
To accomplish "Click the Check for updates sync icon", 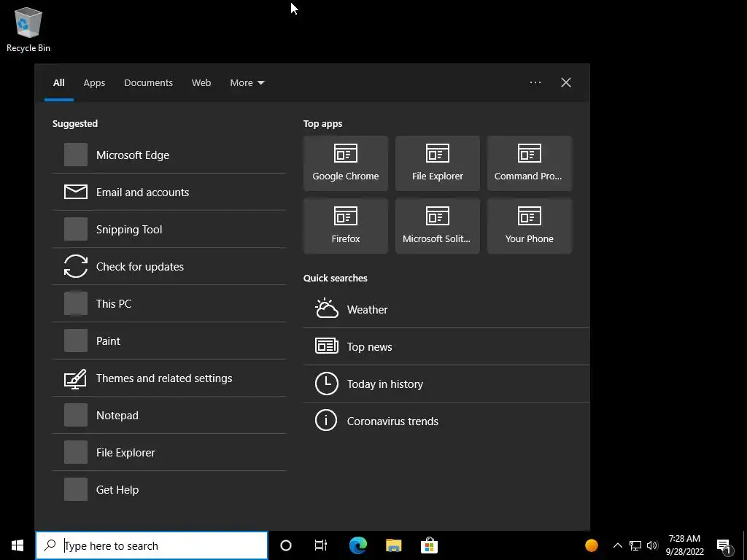I will [76, 266].
